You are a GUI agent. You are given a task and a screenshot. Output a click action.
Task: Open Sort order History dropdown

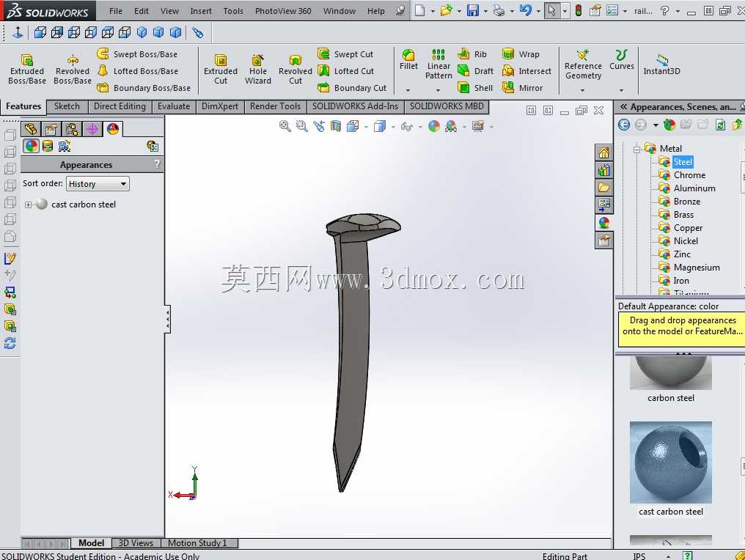point(98,184)
